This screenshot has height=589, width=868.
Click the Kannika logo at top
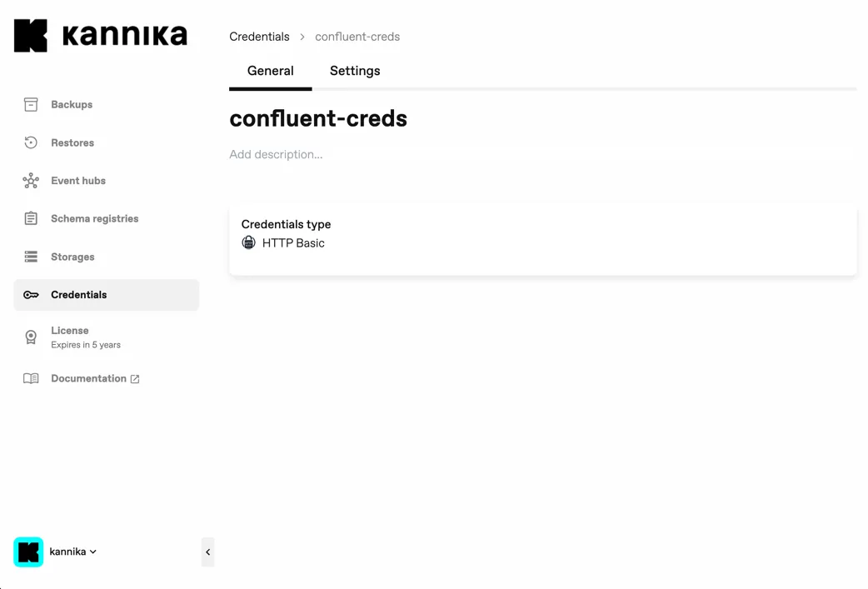pos(101,36)
